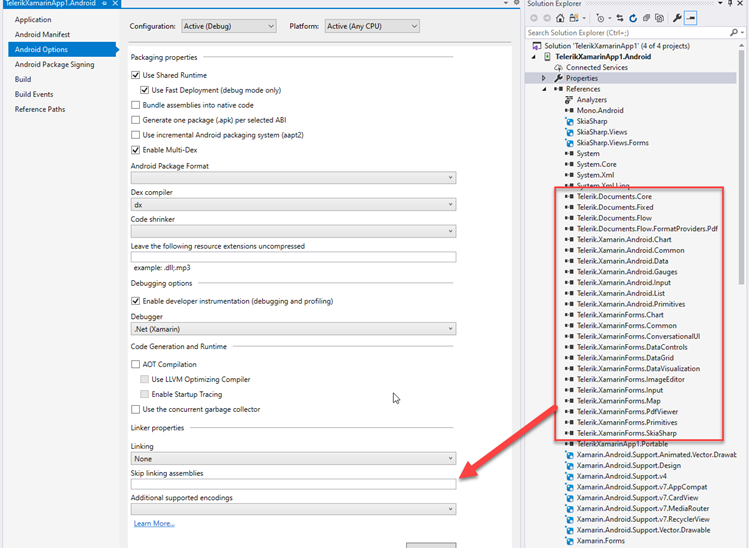
Task: Click the Android project icon beside TelerikXamarinApp1.Android
Action: click(547, 56)
